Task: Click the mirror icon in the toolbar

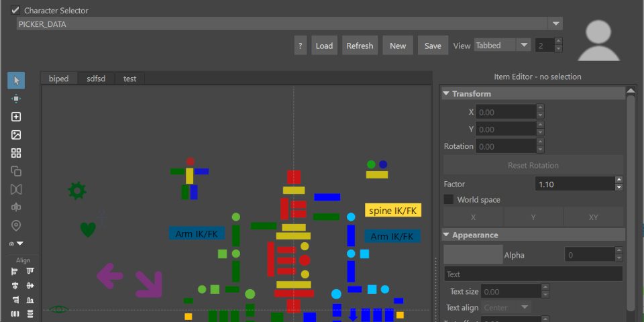Action: click(16, 189)
